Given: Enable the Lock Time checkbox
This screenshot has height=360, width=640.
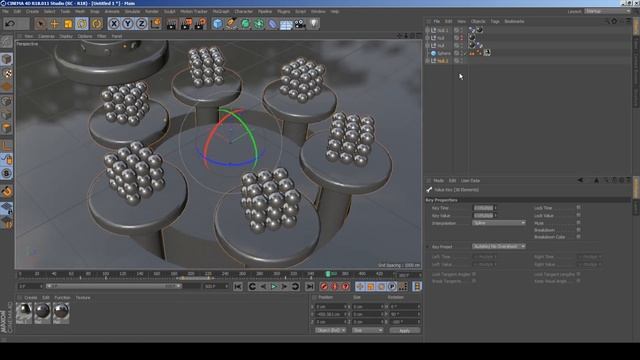Looking at the screenshot, I should tap(578, 208).
